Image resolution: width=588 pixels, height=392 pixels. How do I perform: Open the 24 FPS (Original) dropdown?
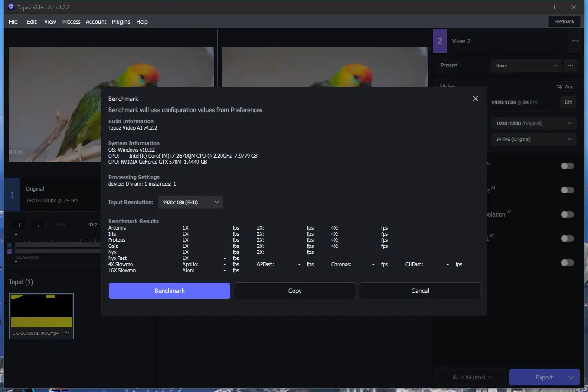click(534, 139)
